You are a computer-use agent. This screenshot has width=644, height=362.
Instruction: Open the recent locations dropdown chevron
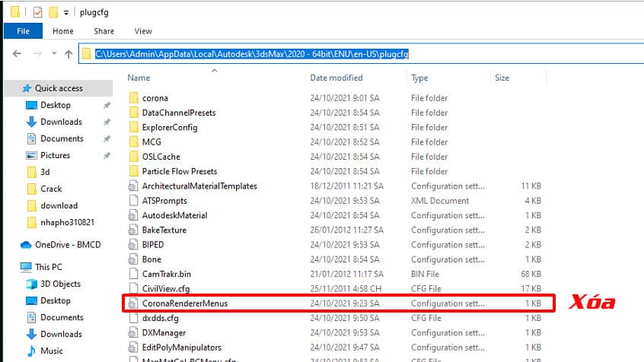[53, 54]
